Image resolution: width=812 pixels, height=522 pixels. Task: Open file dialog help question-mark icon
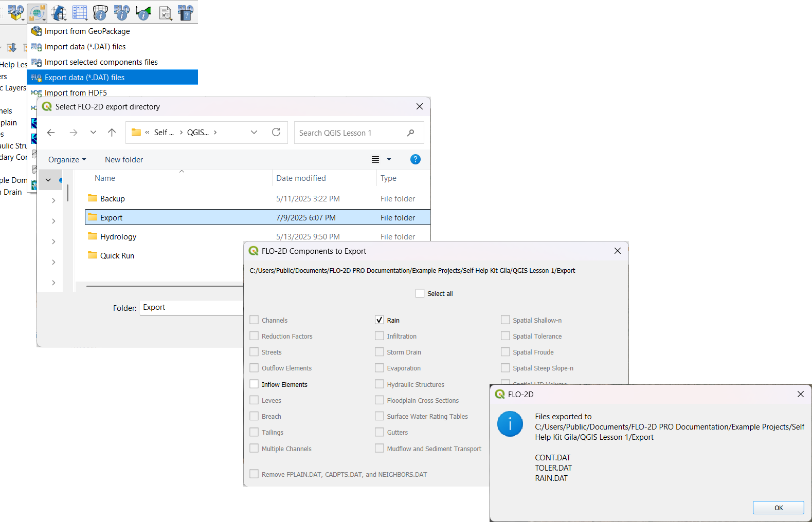pyautogui.click(x=415, y=159)
